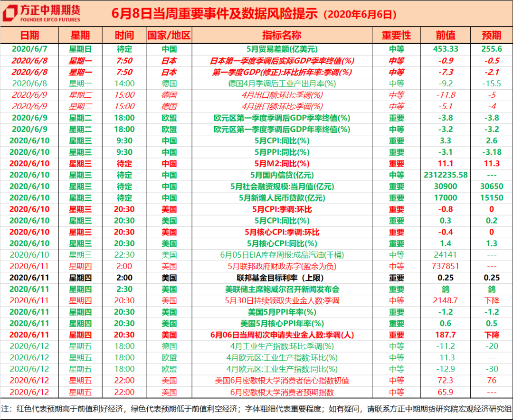Click the 指标名称 column header
This screenshot has width=513, height=420.
(x=283, y=35)
